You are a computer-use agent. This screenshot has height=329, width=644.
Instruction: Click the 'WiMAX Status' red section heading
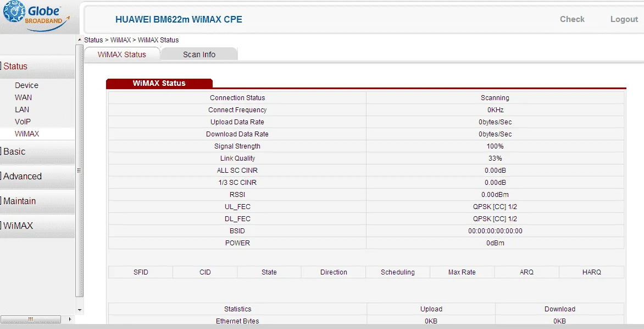(159, 83)
